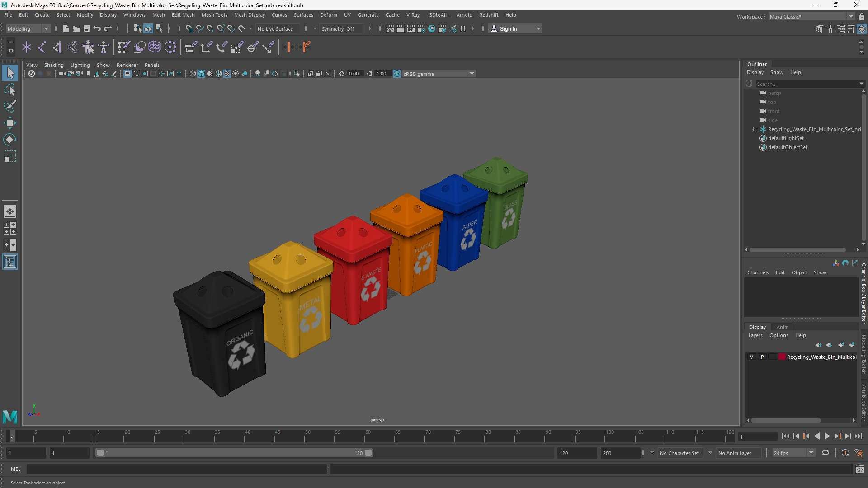Open the No Character Set dropdown arrow
The width and height of the screenshot is (868, 488).
652,453
